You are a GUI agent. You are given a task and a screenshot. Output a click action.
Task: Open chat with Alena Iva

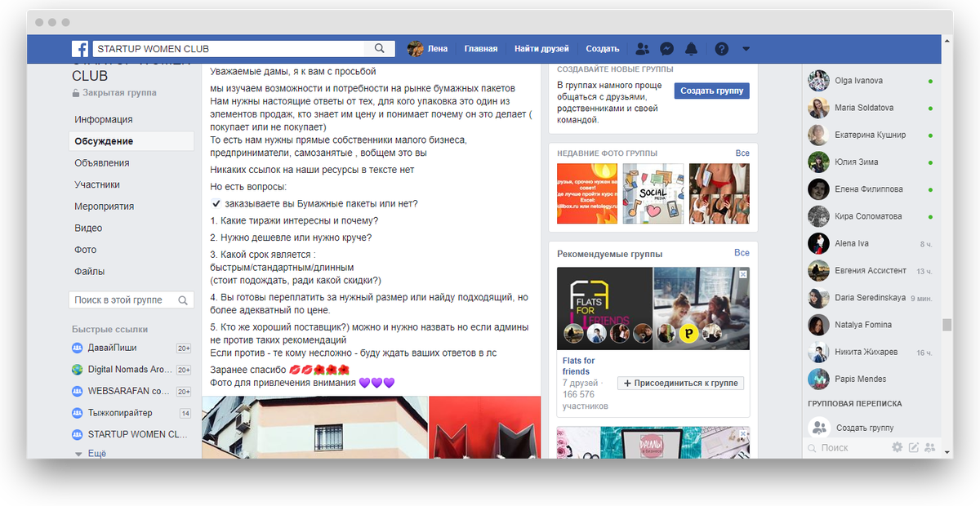point(852,243)
